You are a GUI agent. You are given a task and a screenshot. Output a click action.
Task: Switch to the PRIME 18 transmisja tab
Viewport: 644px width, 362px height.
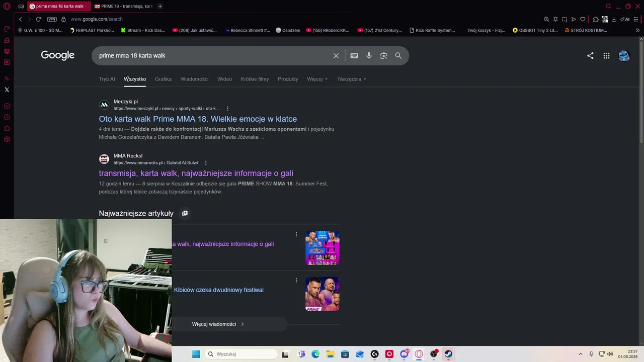tap(123, 6)
